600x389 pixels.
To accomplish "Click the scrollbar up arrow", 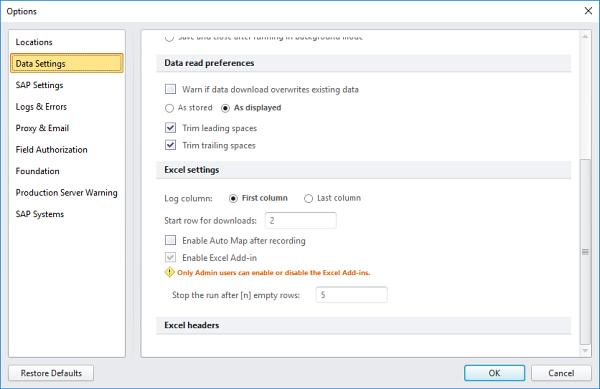I will (585, 37).
